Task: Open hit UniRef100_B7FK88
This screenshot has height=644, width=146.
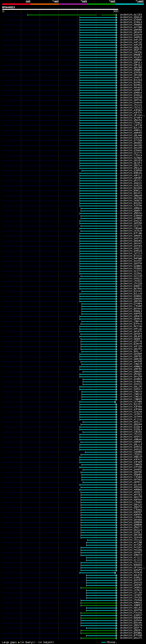Action: (x=131, y=636)
